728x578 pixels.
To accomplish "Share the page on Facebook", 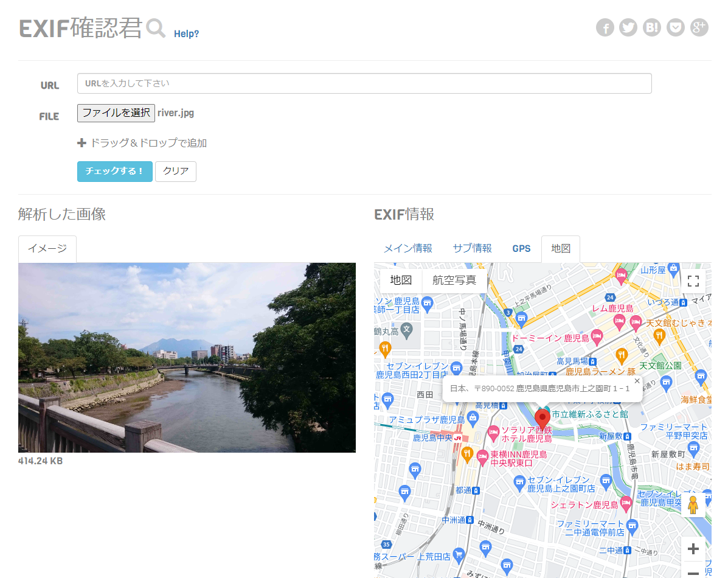I will pyautogui.click(x=605, y=28).
